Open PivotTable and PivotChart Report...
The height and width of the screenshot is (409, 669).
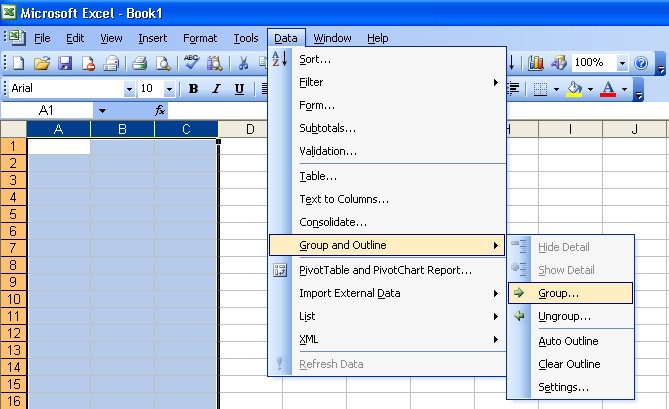click(x=387, y=270)
